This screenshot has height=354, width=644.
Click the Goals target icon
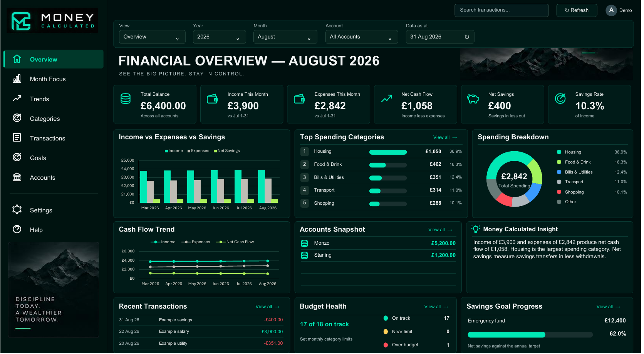[17, 157]
